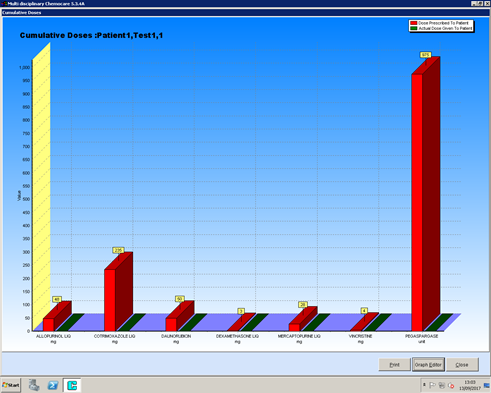
Task: Click the taskbar clock showing 13:03
Action: tap(470, 385)
